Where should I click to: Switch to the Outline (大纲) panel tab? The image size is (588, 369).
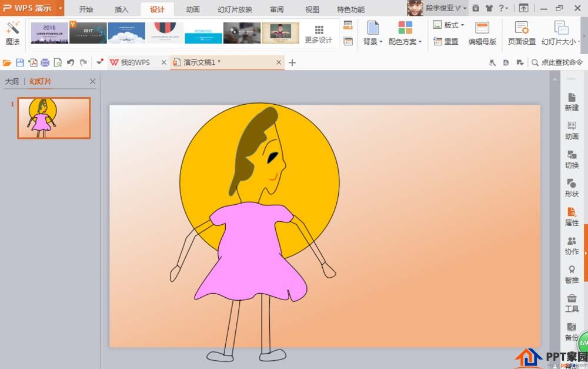pos(12,81)
